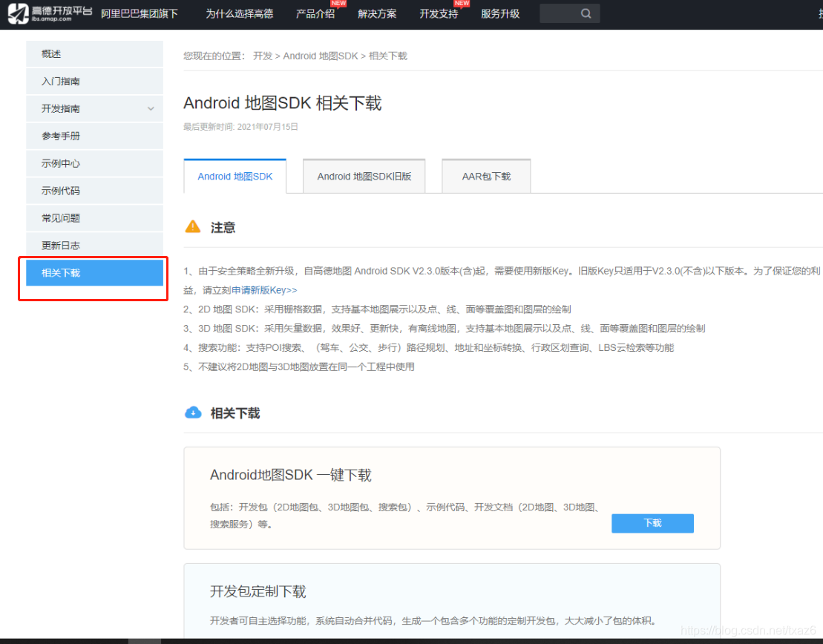The height and width of the screenshot is (644, 823).
Task: Select 概述 in the sidebar
Action: [50, 53]
